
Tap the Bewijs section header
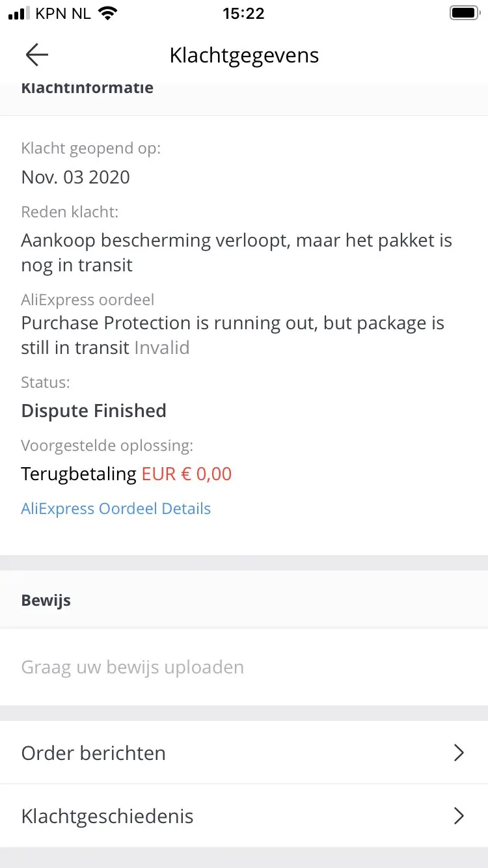46,600
